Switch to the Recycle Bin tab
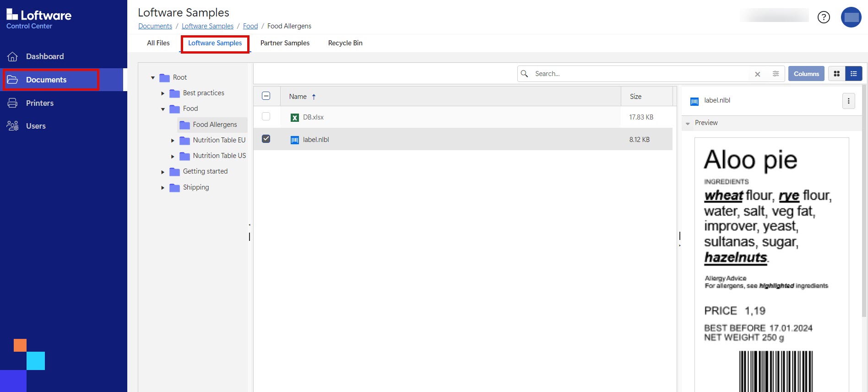The width and height of the screenshot is (868, 392). [345, 43]
